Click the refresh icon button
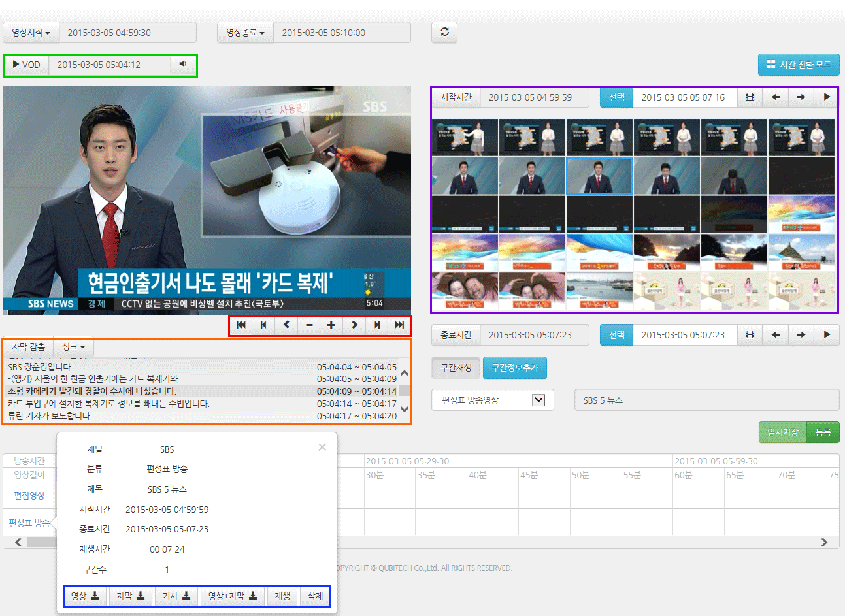This screenshot has height=616, width=845. pos(444,32)
